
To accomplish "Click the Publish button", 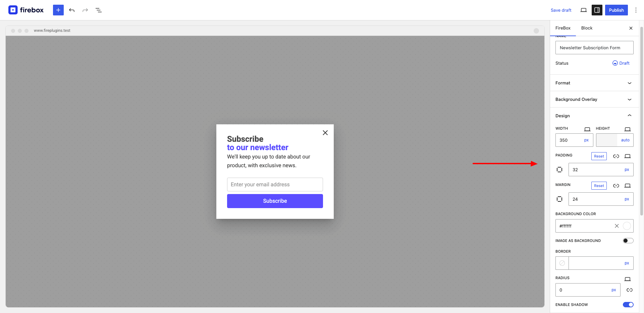I will pyautogui.click(x=616, y=10).
